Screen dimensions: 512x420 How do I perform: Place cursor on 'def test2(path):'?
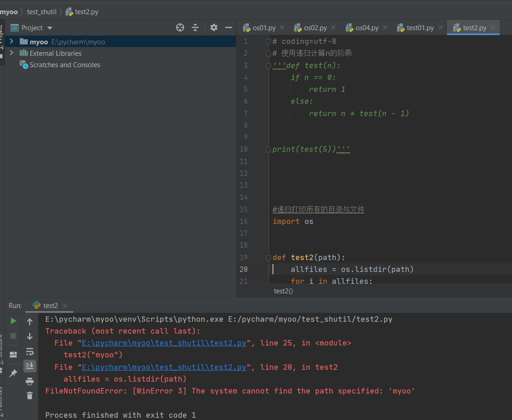point(309,257)
